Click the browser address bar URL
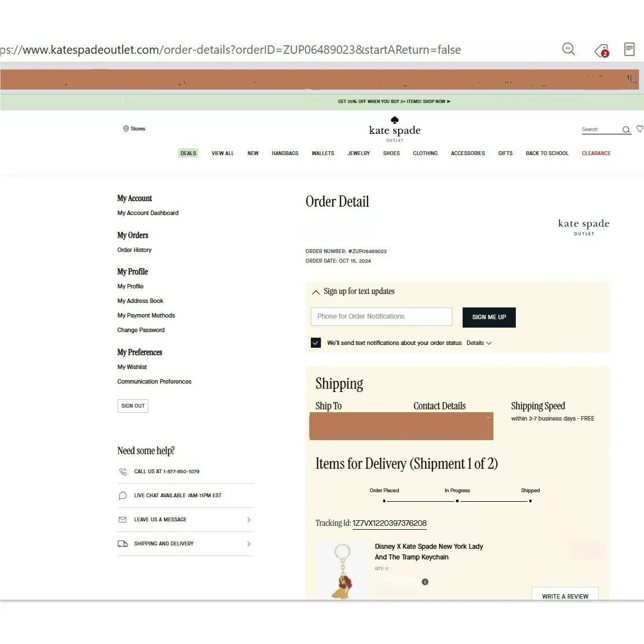Screen dimensions: 644x644 tap(230, 50)
